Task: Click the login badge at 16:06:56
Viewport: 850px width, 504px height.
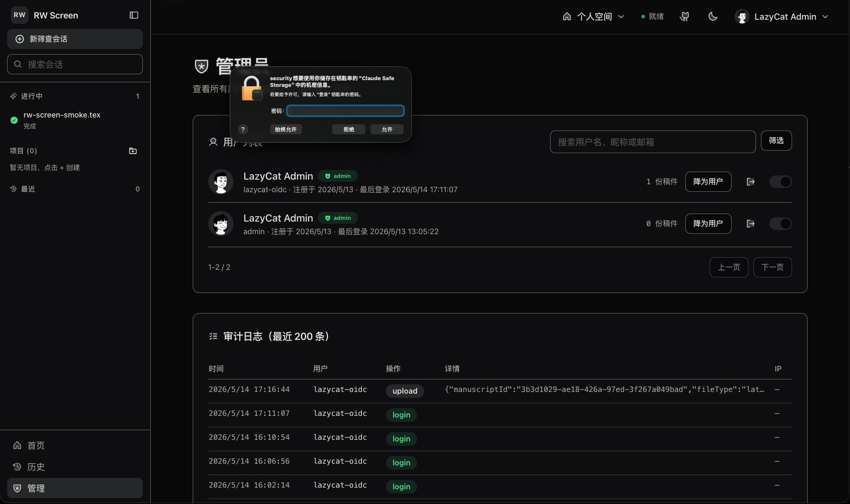Action: pos(401,462)
